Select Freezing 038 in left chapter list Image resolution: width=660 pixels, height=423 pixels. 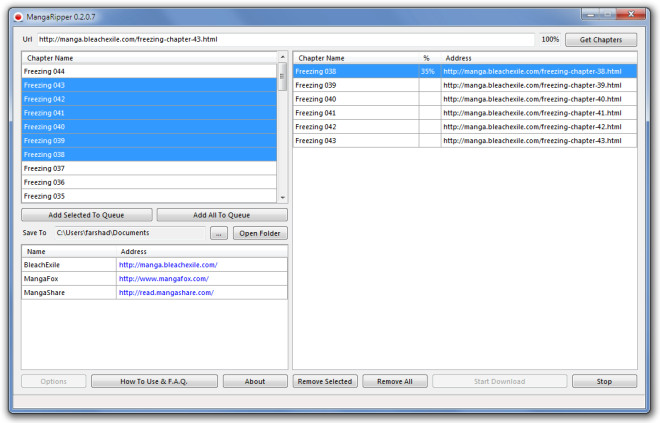149,155
